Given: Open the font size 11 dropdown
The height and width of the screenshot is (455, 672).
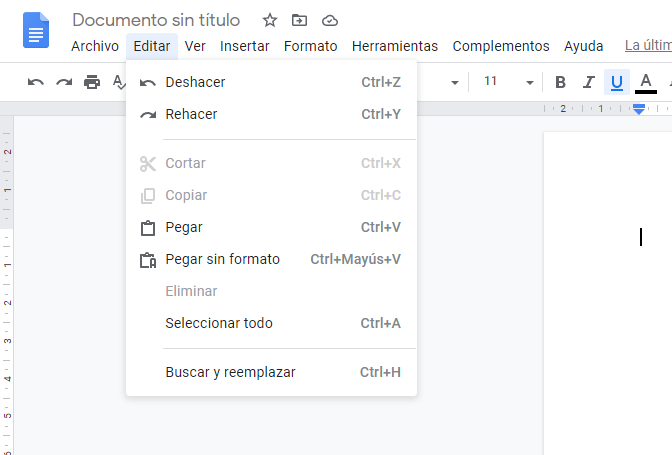Looking at the screenshot, I should (x=498, y=82).
